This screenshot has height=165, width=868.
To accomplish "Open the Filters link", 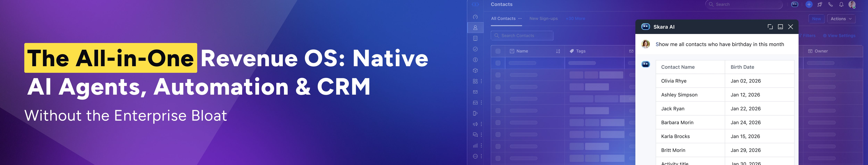I will 807,36.
